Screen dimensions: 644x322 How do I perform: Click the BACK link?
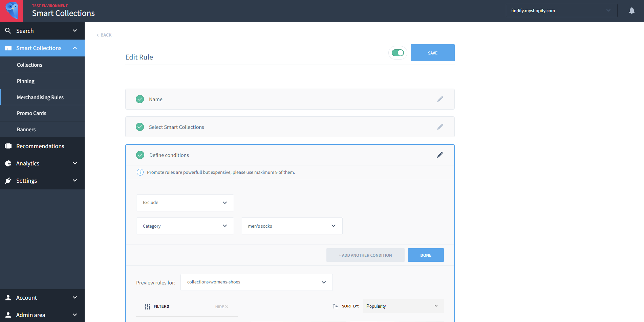(x=104, y=35)
